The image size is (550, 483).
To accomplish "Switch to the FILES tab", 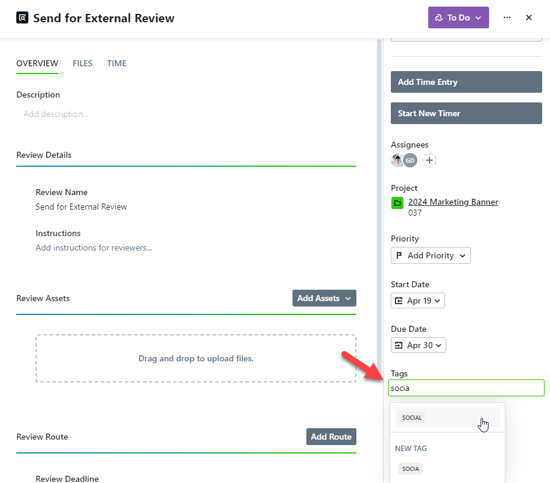I will coord(82,63).
